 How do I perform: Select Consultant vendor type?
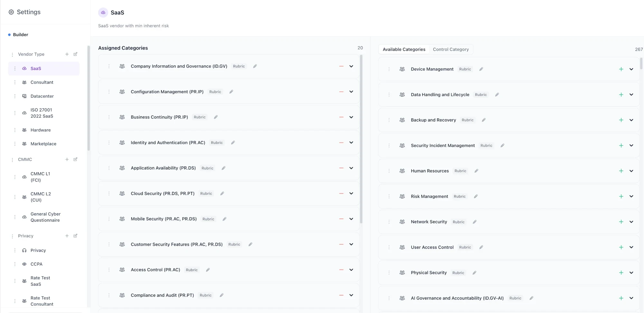[x=44, y=82]
